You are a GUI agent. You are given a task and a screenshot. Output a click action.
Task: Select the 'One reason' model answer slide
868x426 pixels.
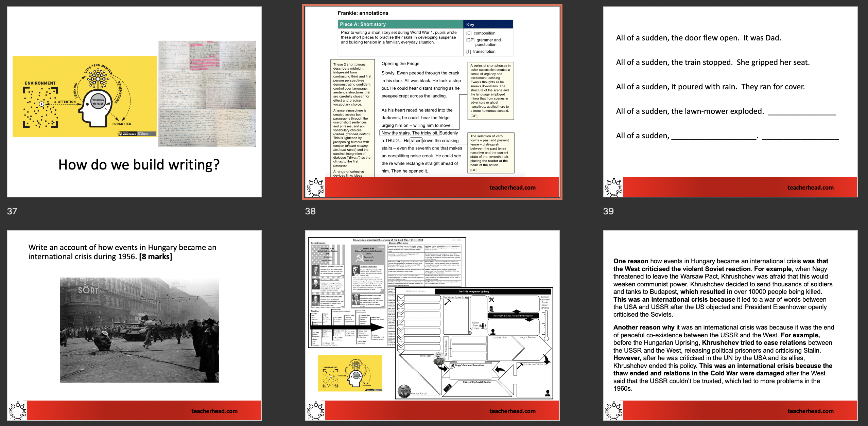click(x=730, y=325)
